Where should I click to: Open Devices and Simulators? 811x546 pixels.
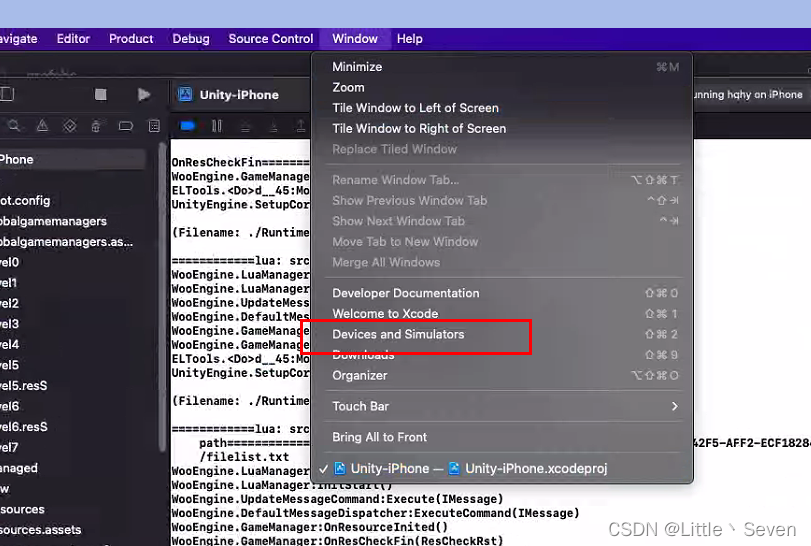[x=502, y=335]
